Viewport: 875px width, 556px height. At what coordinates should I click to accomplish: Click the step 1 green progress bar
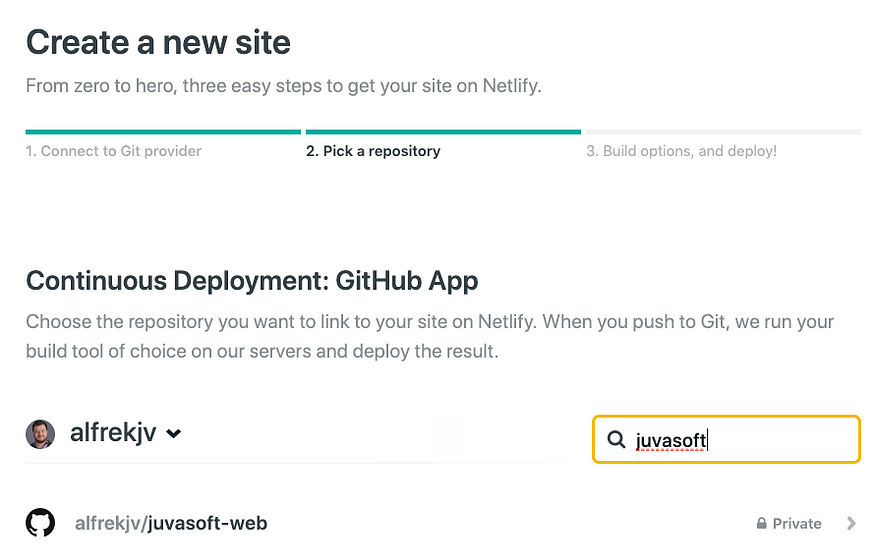(x=163, y=132)
